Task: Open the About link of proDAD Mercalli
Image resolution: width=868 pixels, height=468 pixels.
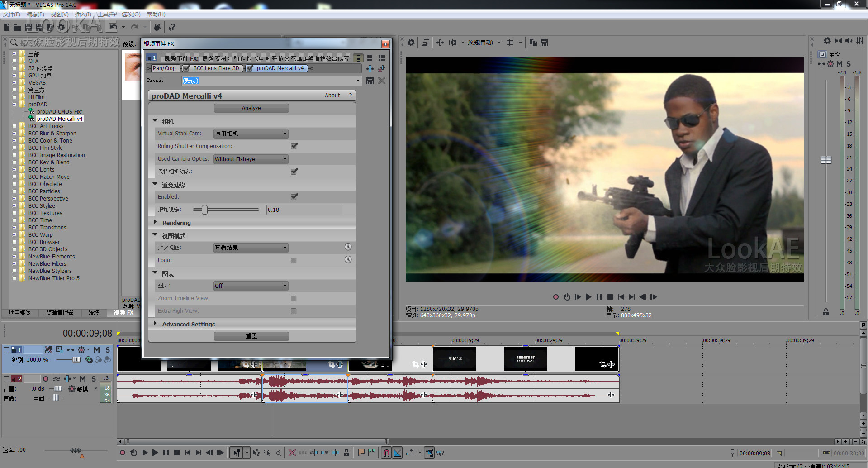Action: coord(332,96)
